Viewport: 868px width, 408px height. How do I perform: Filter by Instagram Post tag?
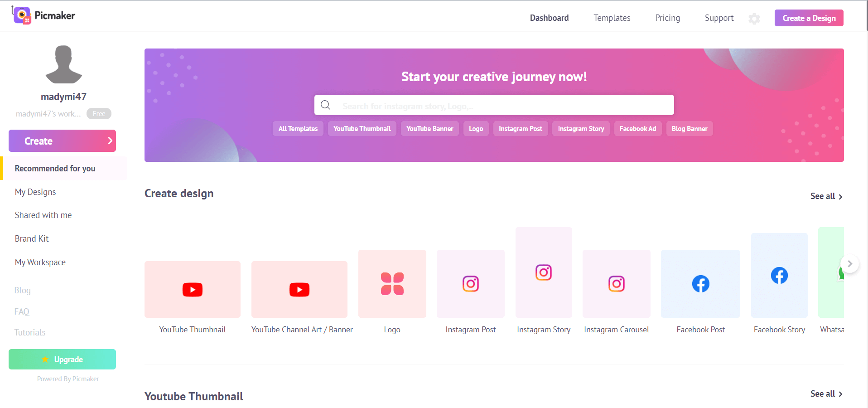(520, 129)
